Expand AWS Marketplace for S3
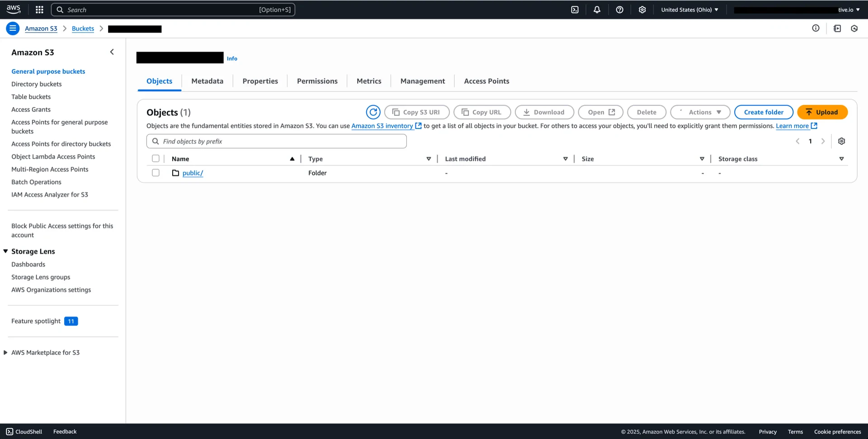This screenshot has width=868, height=439. (x=5, y=353)
